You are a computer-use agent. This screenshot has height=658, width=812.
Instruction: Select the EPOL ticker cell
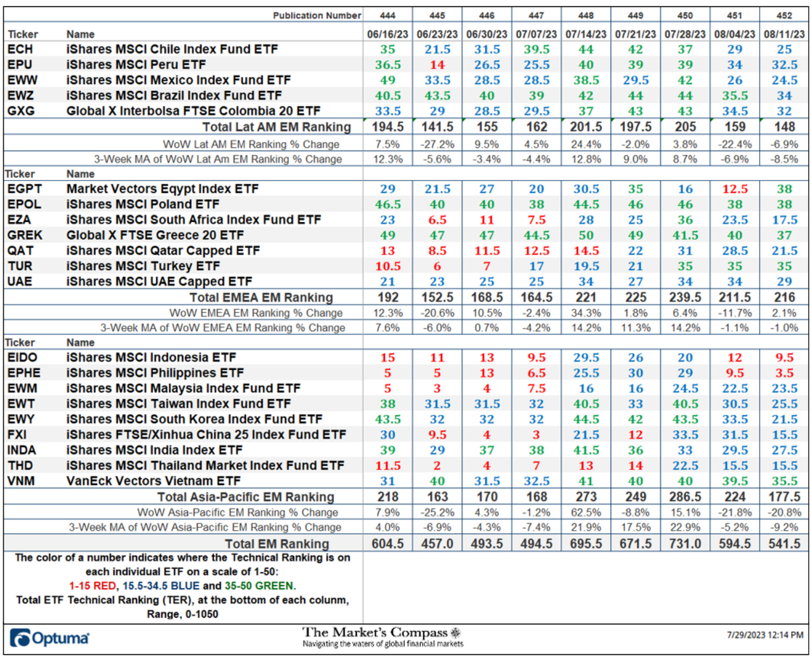(x=24, y=205)
